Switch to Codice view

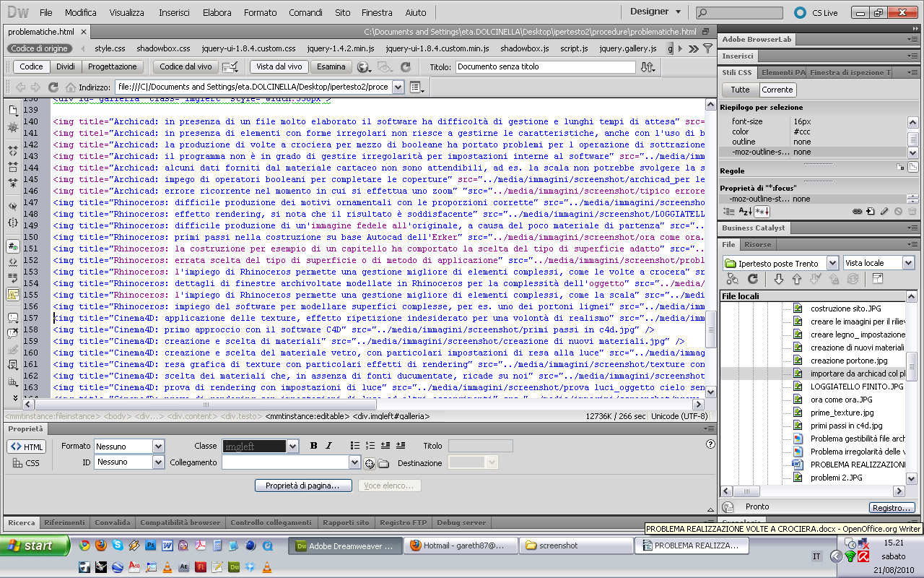(31, 66)
